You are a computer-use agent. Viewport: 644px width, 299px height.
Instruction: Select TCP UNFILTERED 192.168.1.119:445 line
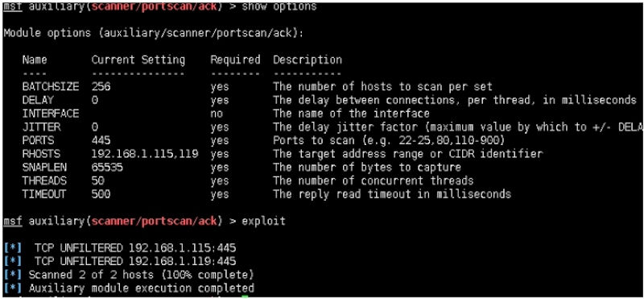(x=135, y=261)
